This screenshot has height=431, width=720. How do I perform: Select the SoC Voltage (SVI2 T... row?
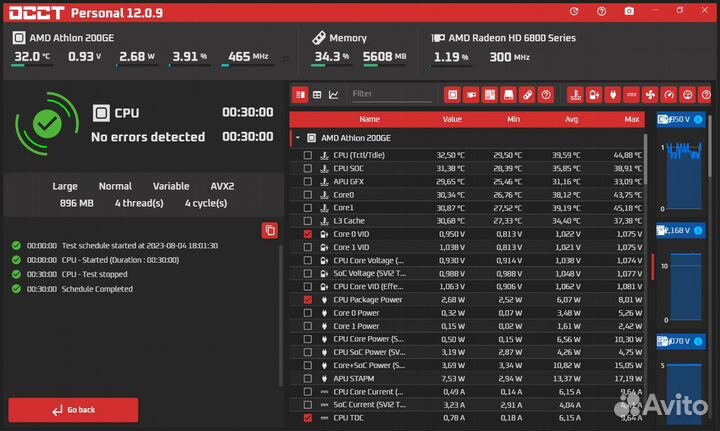coord(467,273)
